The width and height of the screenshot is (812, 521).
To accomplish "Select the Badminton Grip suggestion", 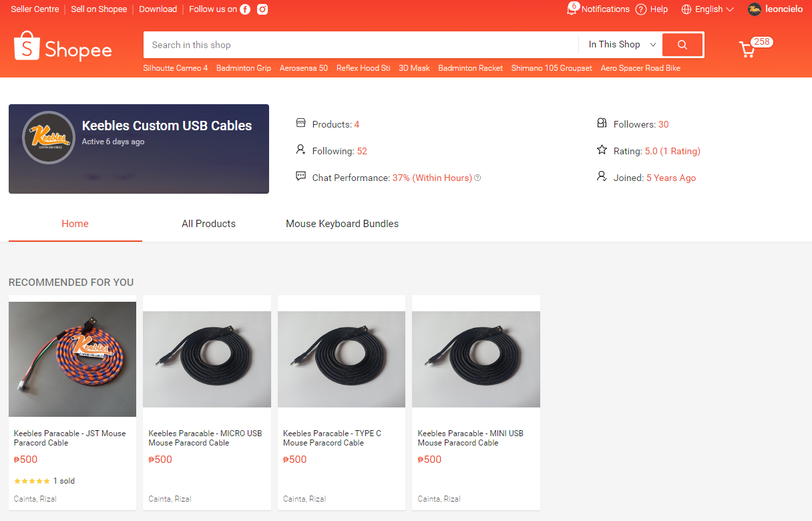I will click(244, 68).
